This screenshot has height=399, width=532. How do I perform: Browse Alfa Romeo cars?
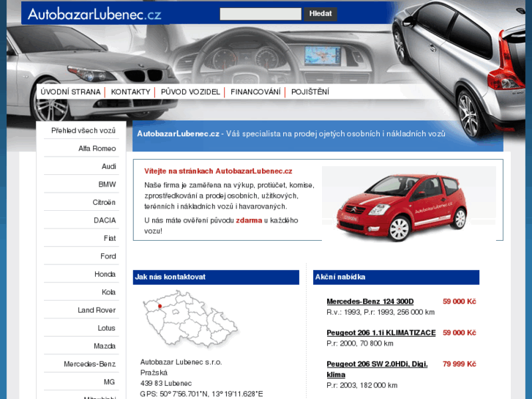pyautogui.click(x=97, y=149)
